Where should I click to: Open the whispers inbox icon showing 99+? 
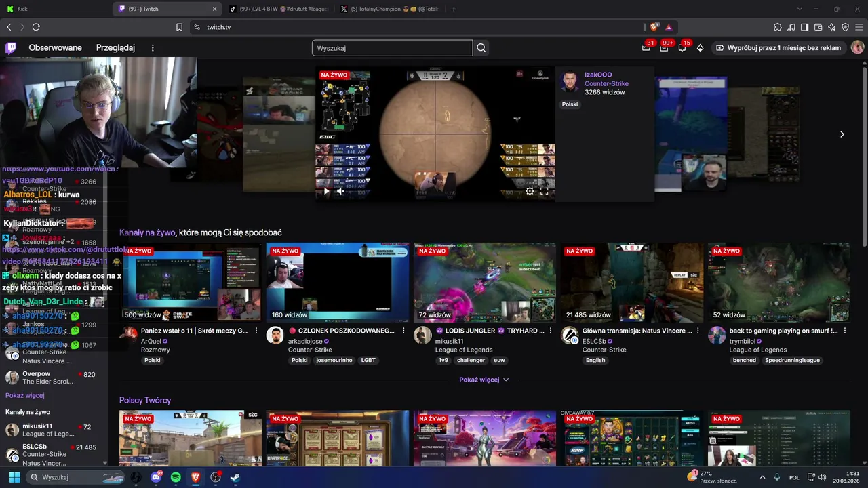point(664,47)
